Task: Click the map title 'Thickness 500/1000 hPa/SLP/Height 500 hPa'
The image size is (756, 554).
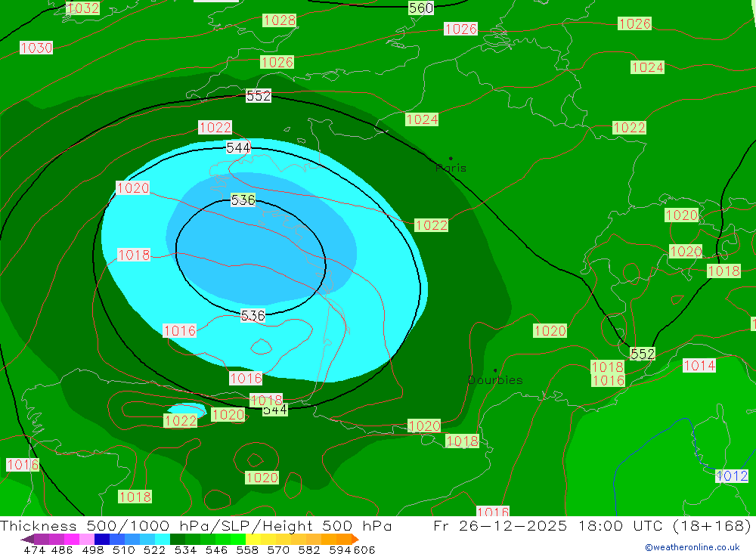Action: click(x=197, y=526)
